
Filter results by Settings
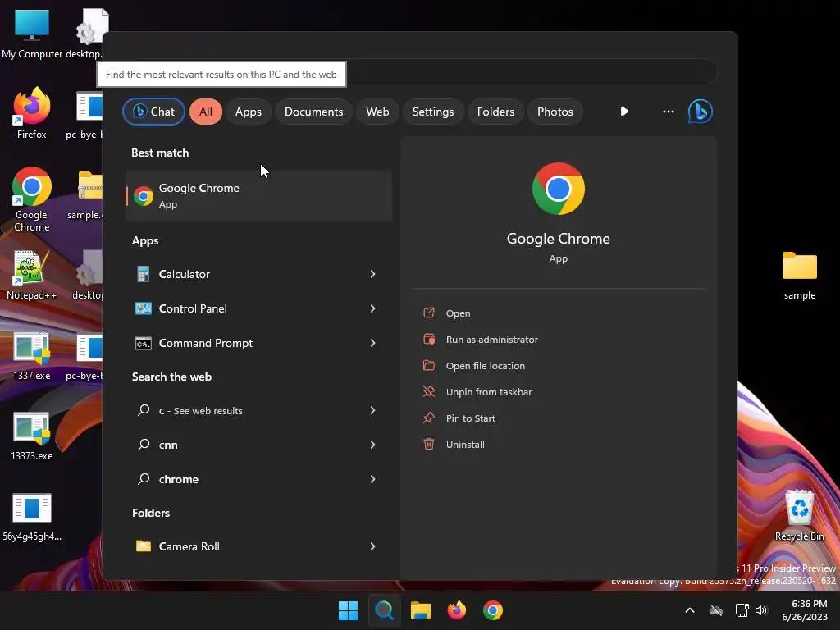pos(433,112)
